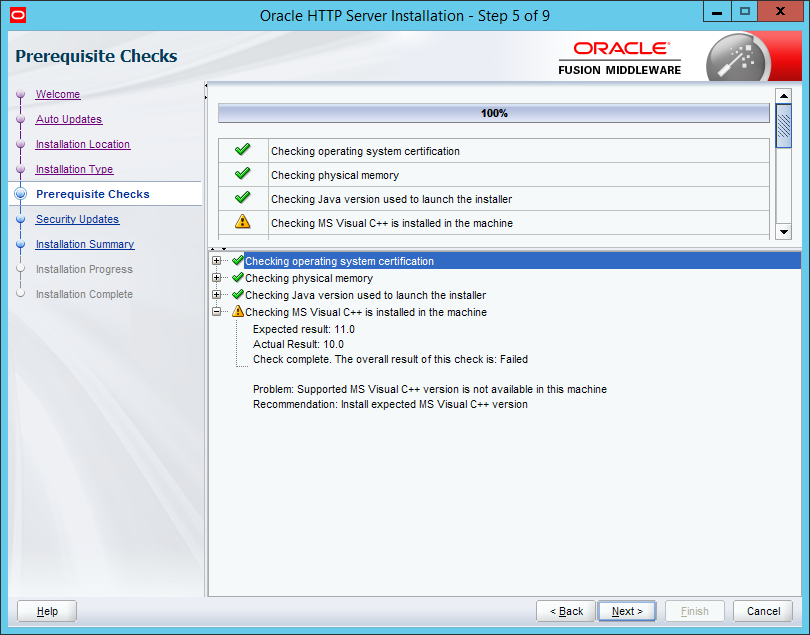Go to the Welcome step
Image resolution: width=810 pixels, height=635 pixels.
(58, 94)
